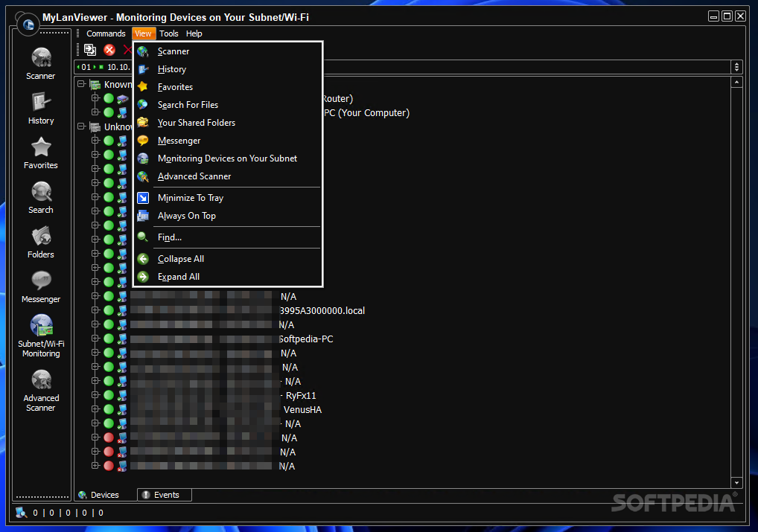Open Advanced Scanner in sidebar
The width and height of the screenshot is (758, 532).
pyautogui.click(x=41, y=391)
